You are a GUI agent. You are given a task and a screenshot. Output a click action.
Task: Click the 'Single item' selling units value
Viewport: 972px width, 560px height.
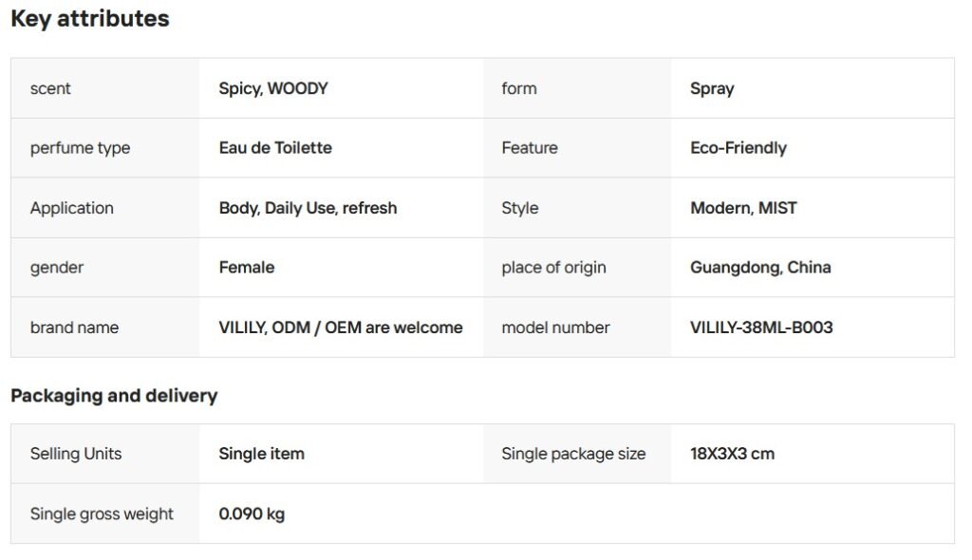coord(262,454)
